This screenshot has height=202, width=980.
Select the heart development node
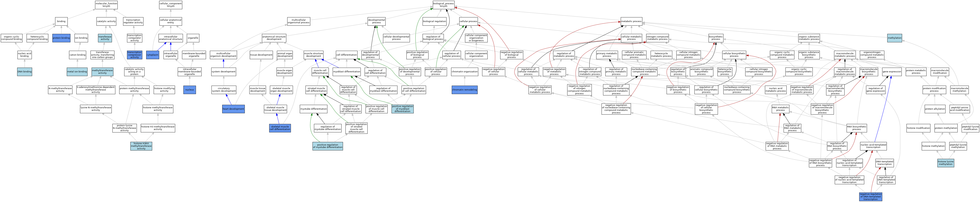click(x=233, y=109)
